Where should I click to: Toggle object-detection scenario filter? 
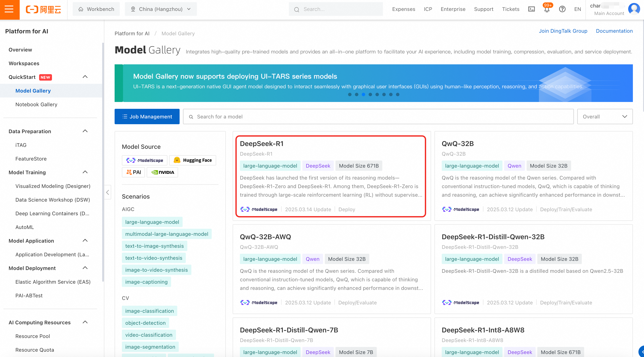(x=145, y=323)
